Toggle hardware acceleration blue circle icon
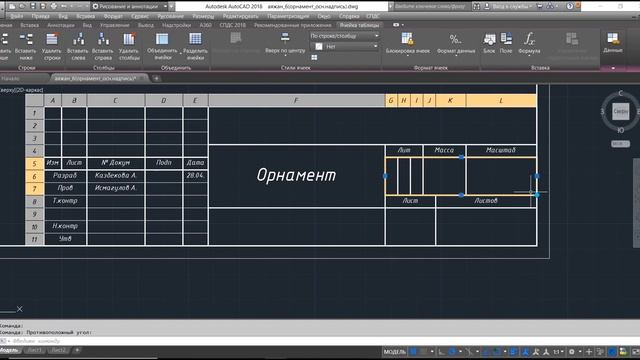The image size is (640, 360). [x=612, y=351]
